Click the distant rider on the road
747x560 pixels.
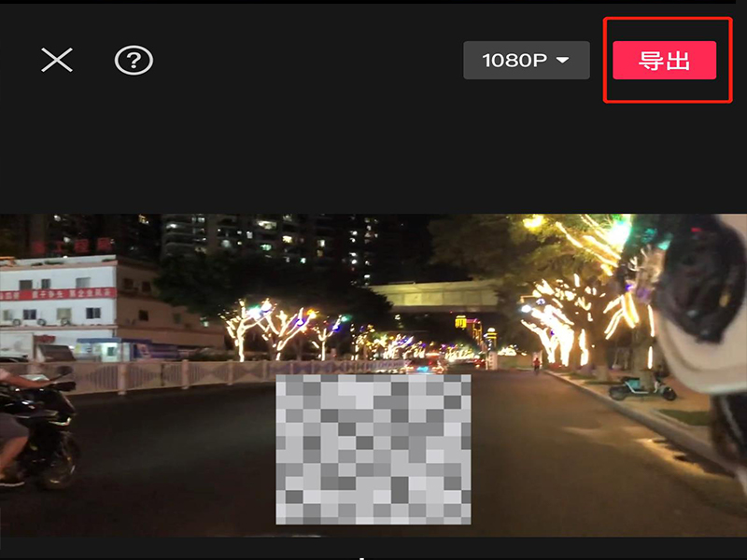[536, 363]
